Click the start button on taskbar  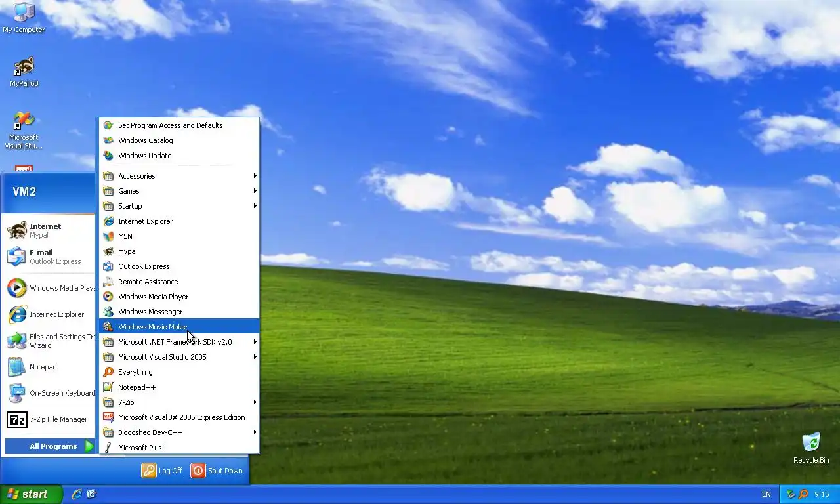31,494
